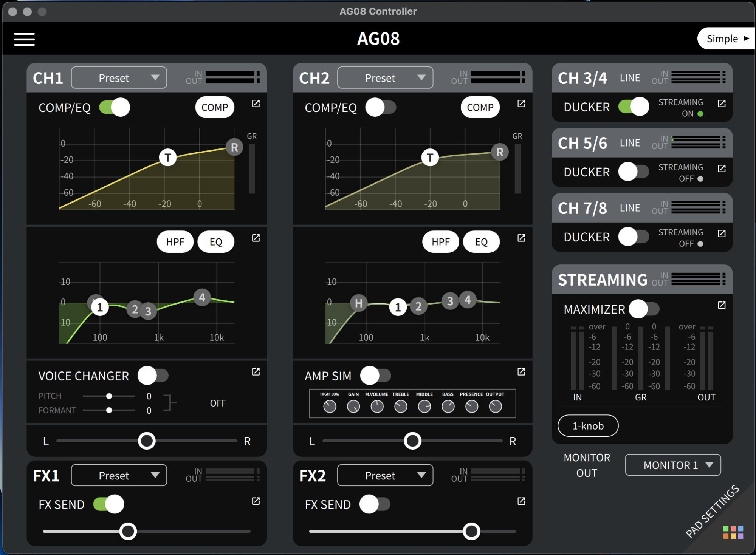Turn on the MAXIMIZER switch

644,309
